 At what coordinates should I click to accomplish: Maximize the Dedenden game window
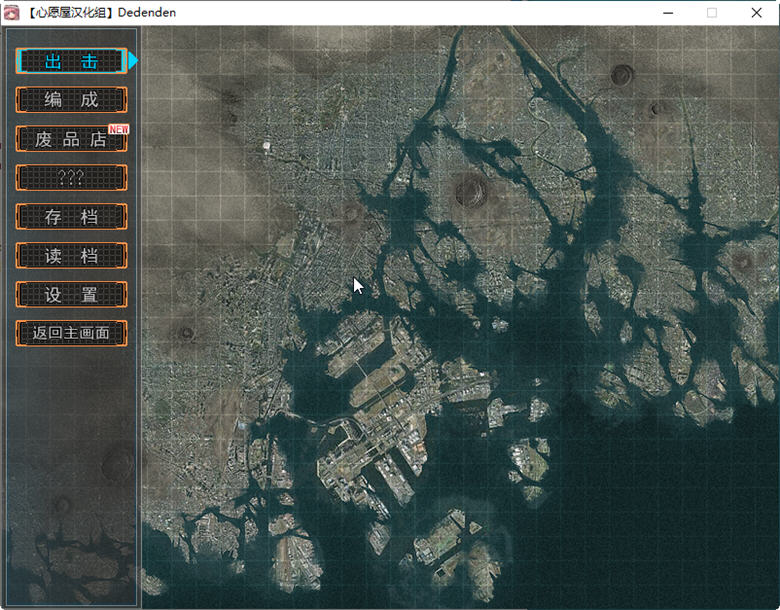[x=712, y=13]
